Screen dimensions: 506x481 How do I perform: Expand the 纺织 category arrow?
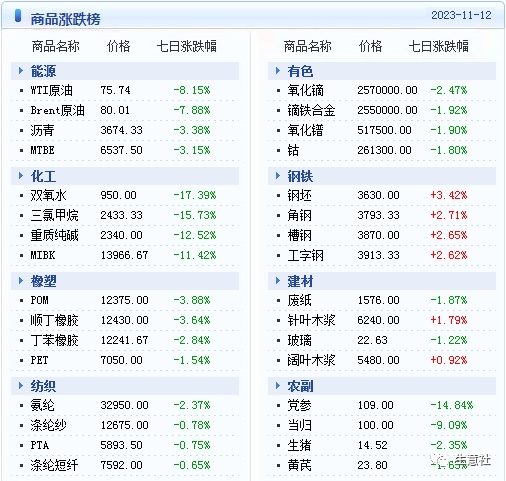21,386
